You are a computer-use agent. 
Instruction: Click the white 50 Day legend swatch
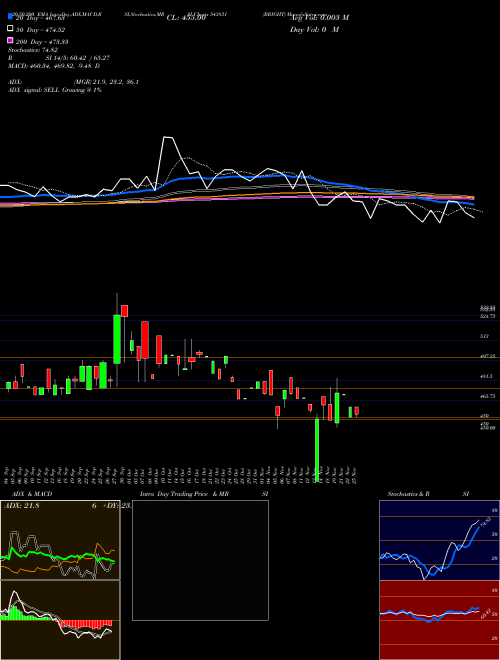click(10, 29)
